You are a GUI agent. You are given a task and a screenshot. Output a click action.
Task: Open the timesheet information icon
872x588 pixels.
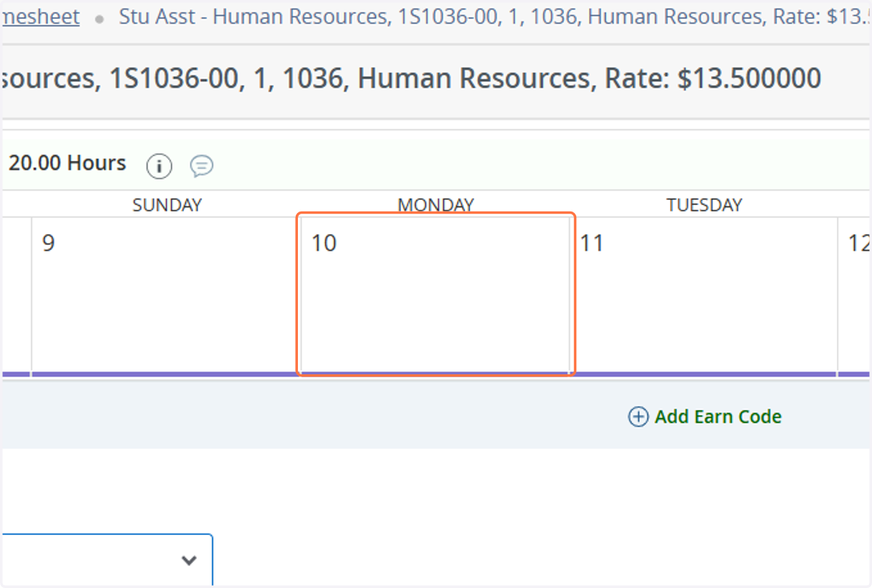coord(159,166)
